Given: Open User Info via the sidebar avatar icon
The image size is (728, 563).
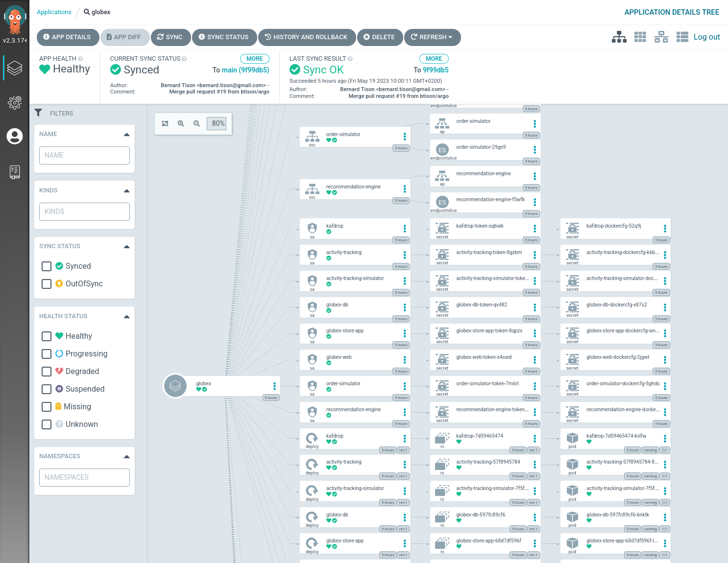Looking at the screenshot, I should [15, 136].
